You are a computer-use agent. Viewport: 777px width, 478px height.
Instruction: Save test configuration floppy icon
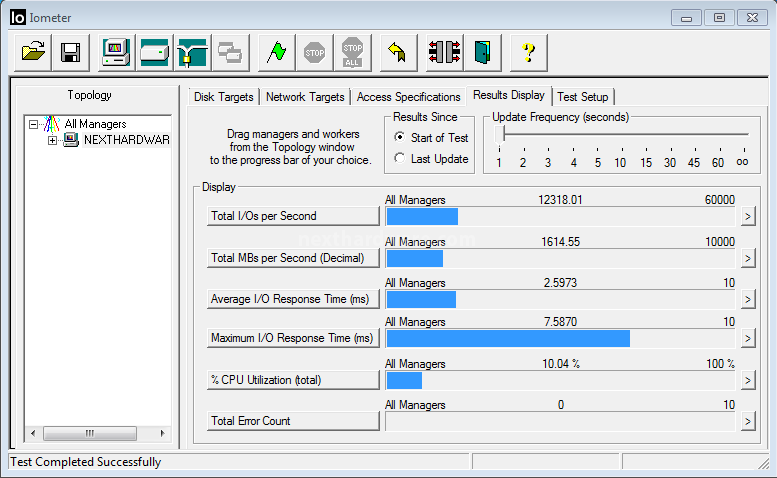[x=70, y=53]
